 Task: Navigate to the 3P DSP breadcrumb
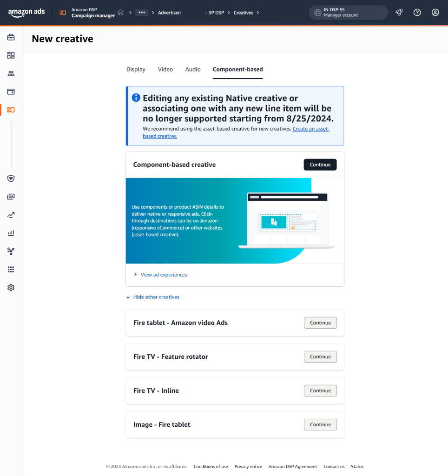coord(215,13)
